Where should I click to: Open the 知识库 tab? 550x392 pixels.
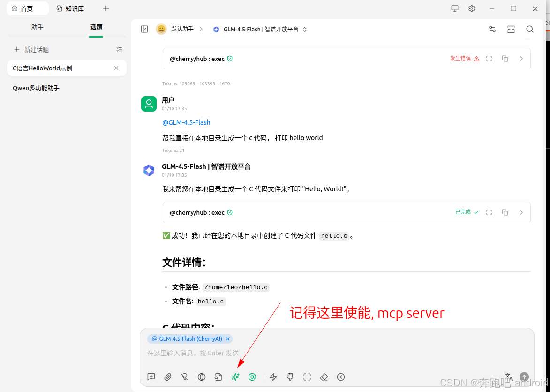click(70, 8)
